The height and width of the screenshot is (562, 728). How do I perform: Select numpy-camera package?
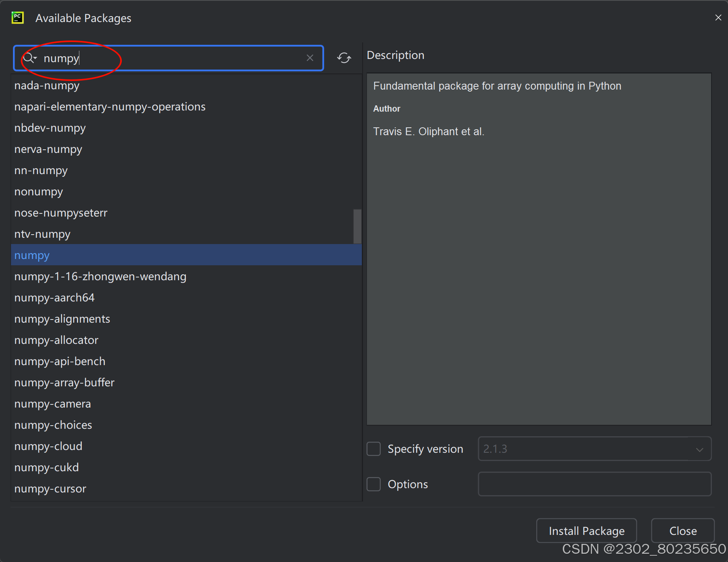[x=186, y=404]
